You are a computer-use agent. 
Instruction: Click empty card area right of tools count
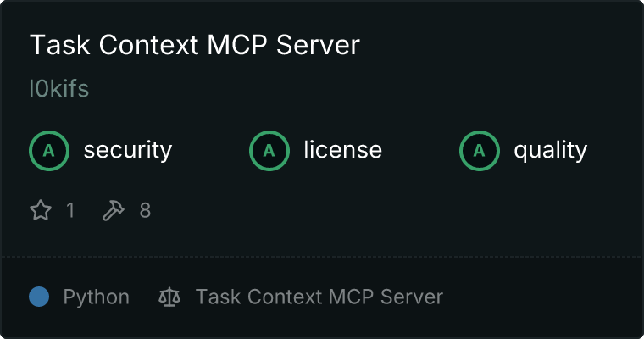(390, 210)
